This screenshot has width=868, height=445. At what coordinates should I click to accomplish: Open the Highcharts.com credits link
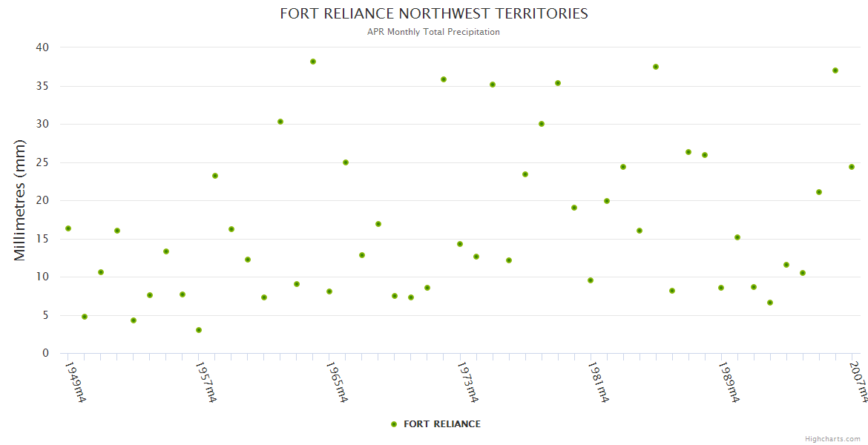(832, 439)
